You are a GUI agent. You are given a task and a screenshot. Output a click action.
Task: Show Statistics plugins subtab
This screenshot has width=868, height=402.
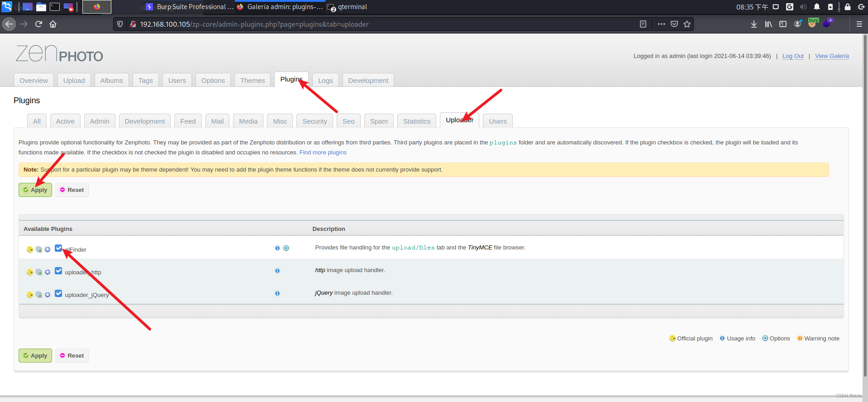coord(417,121)
